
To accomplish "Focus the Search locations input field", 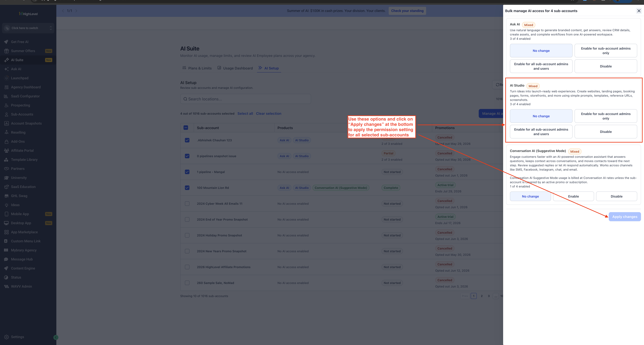I will [246, 99].
